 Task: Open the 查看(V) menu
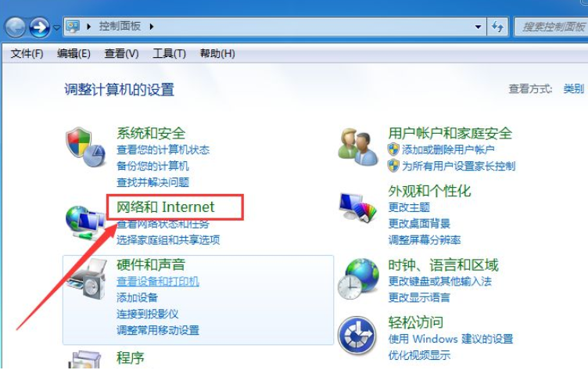(121, 53)
